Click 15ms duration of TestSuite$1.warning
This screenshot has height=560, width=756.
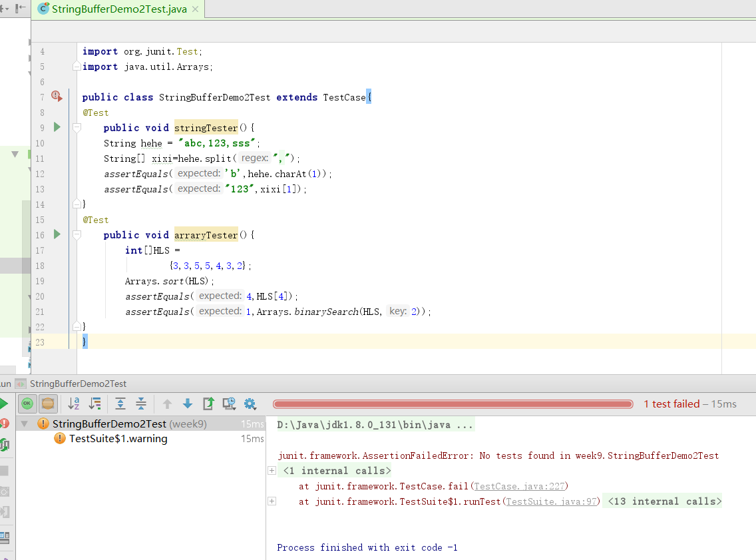252,439
